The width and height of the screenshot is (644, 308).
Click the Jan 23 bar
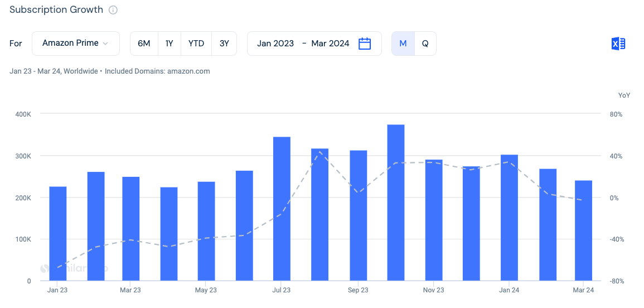(58, 234)
